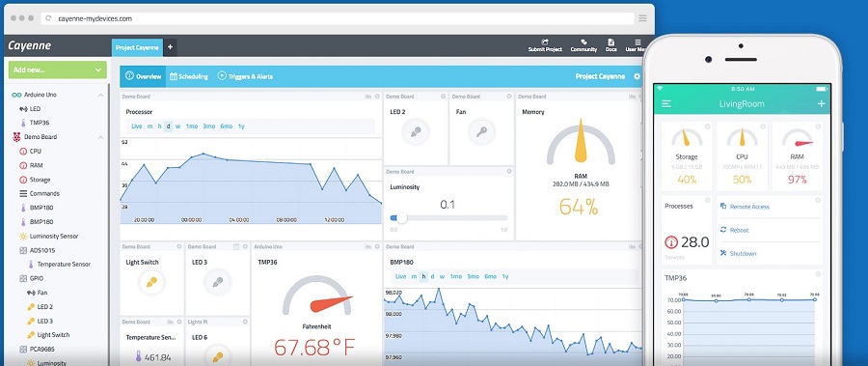
Task: Select Temperature Sensor in the sidebar
Action: (x=64, y=265)
